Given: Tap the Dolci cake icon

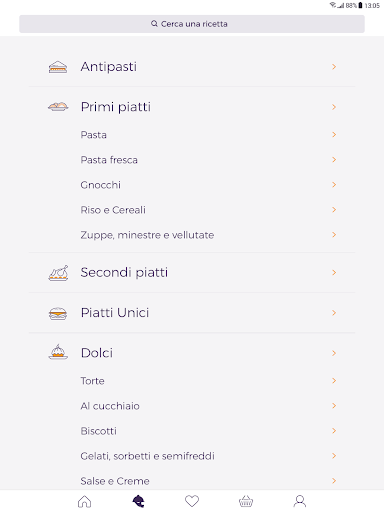Looking at the screenshot, I should click(x=58, y=352).
